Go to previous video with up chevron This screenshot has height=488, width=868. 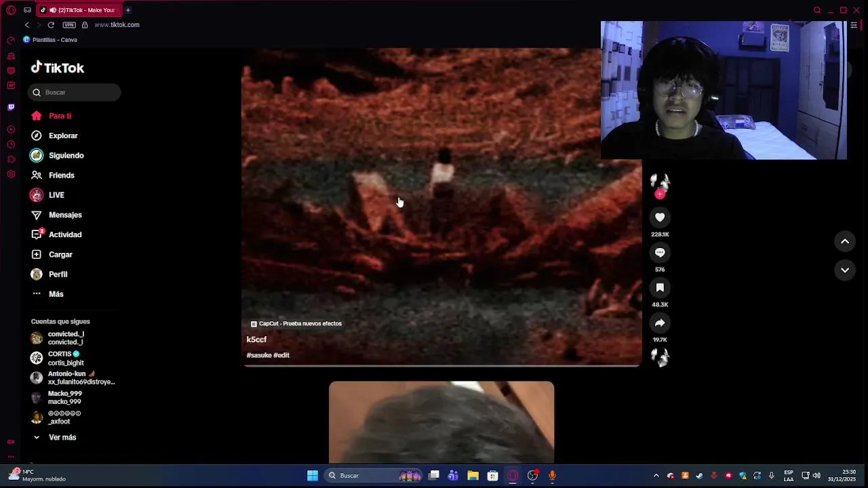point(845,241)
